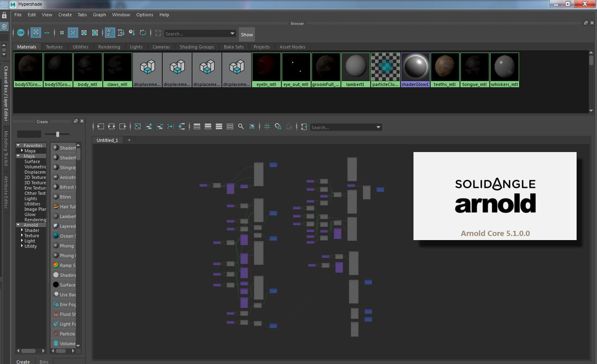
Task: Click input and output connections icon
Action: pyautogui.click(x=112, y=127)
